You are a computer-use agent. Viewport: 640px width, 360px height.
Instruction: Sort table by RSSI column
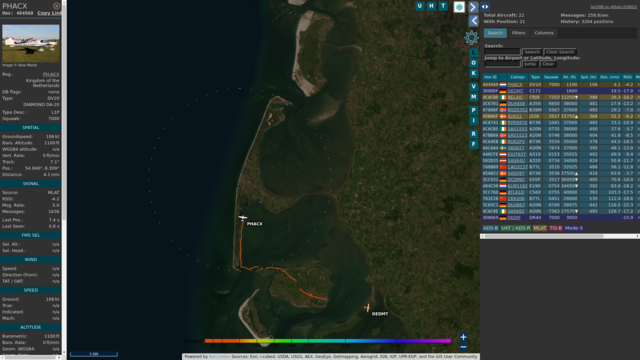(627, 77)
